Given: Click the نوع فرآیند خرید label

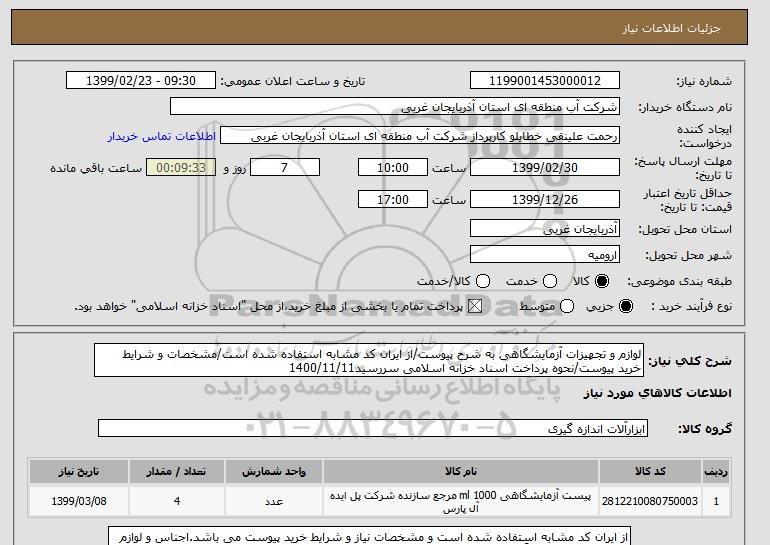Looking at the screenshot, I should click(x=691, y=306).
